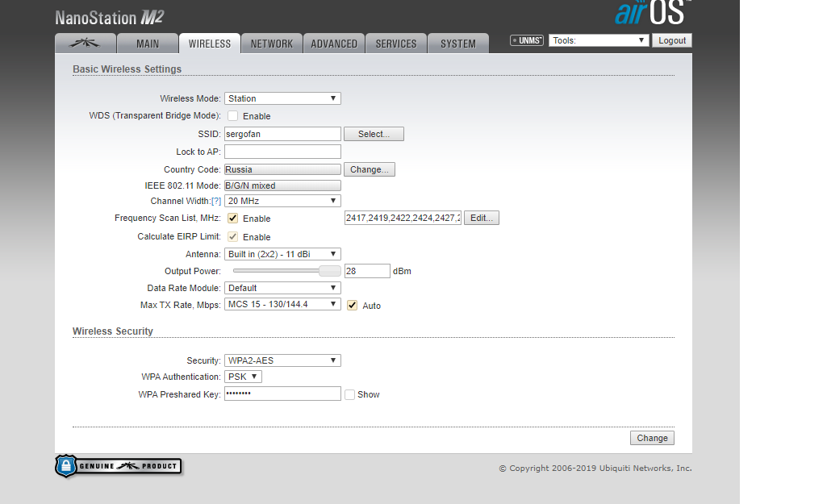Screen dimensions: 827x504
Task: Click the Basic Wireless Settings heading
Action: click(127, 69)
